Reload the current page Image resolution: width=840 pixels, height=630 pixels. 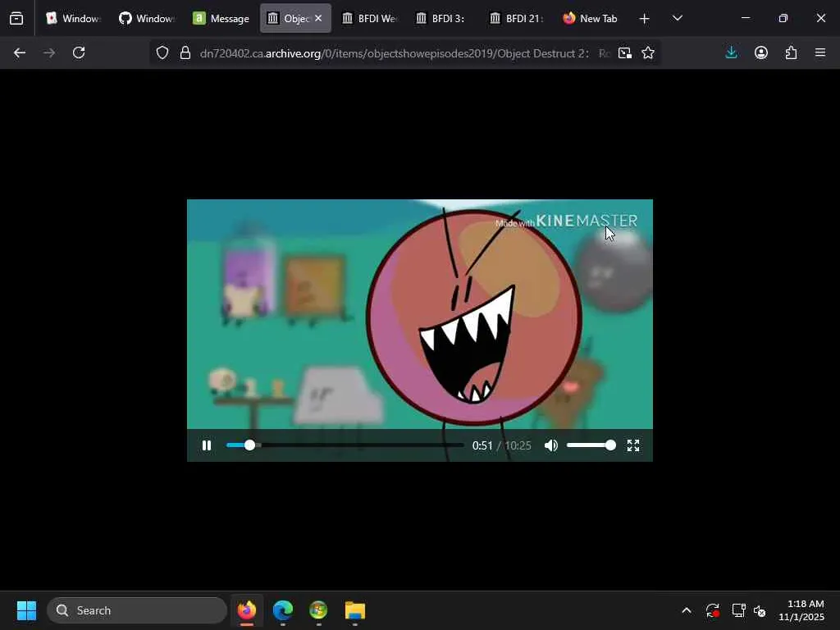[x=79, y=52]
